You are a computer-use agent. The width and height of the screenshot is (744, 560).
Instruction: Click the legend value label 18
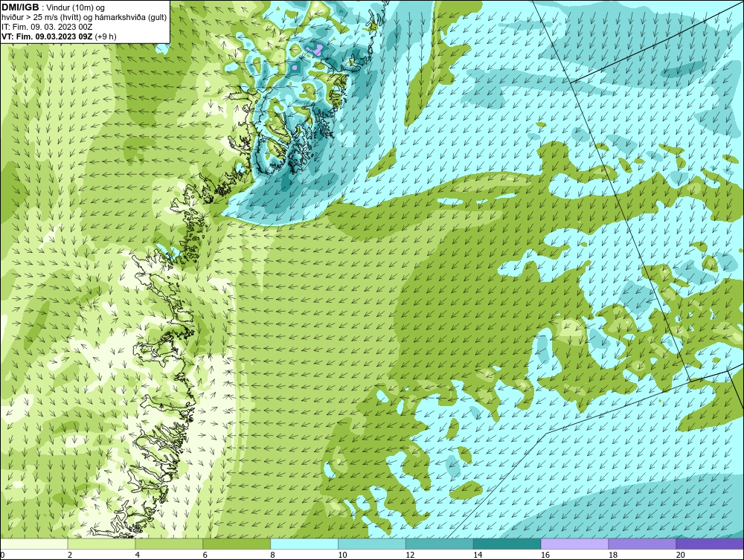613,555
